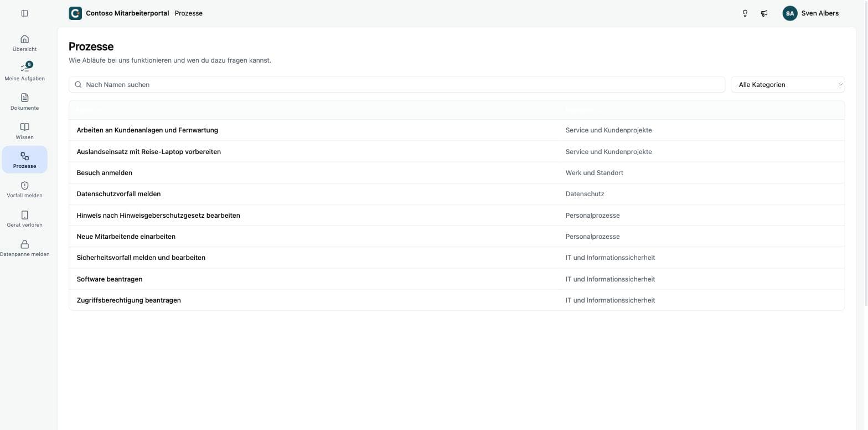Open the Software beantragen process
868x430 pixels.
109,279
